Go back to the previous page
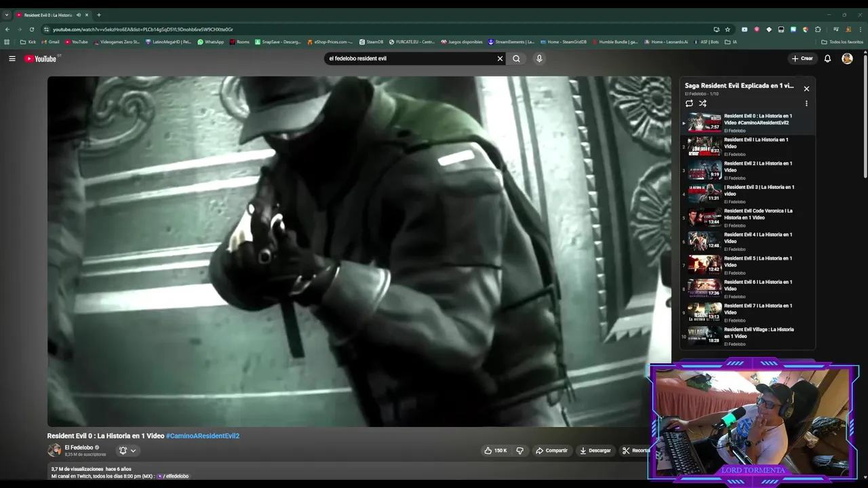The image size is (868, 488). 7,29
